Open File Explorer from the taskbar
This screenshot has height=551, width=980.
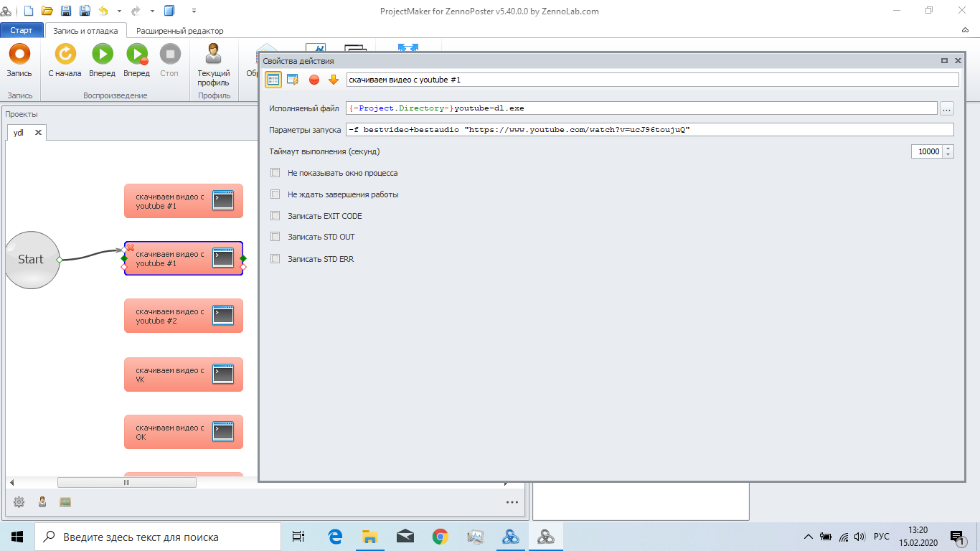369,537
